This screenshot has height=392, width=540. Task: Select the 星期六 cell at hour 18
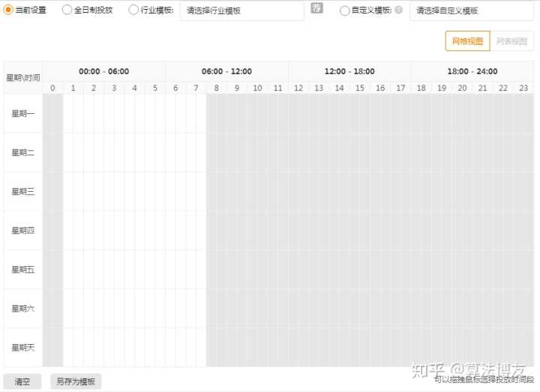pos(421,309)
